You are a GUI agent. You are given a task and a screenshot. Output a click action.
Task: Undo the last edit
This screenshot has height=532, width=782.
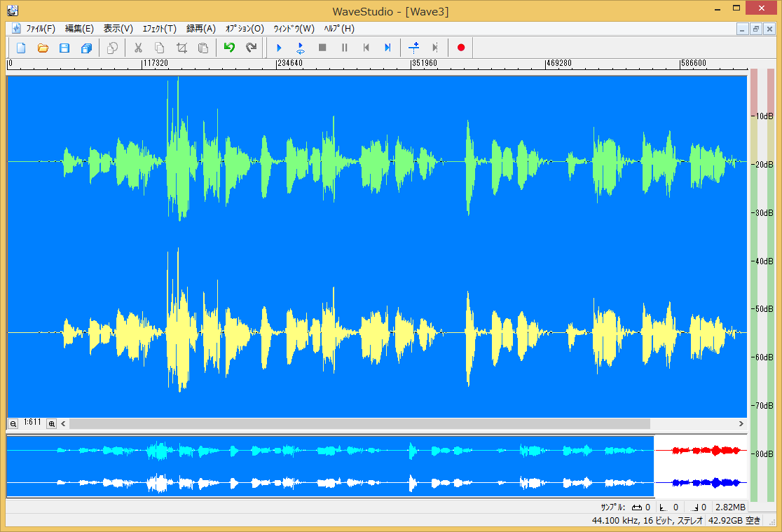(229, 48)
